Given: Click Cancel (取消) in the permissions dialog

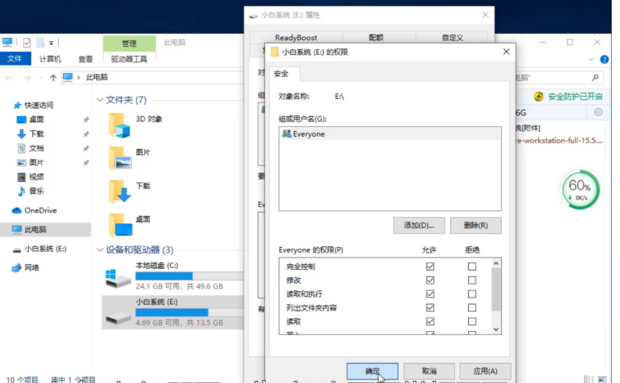Looking at the screenshot, I should coord(429,371).
